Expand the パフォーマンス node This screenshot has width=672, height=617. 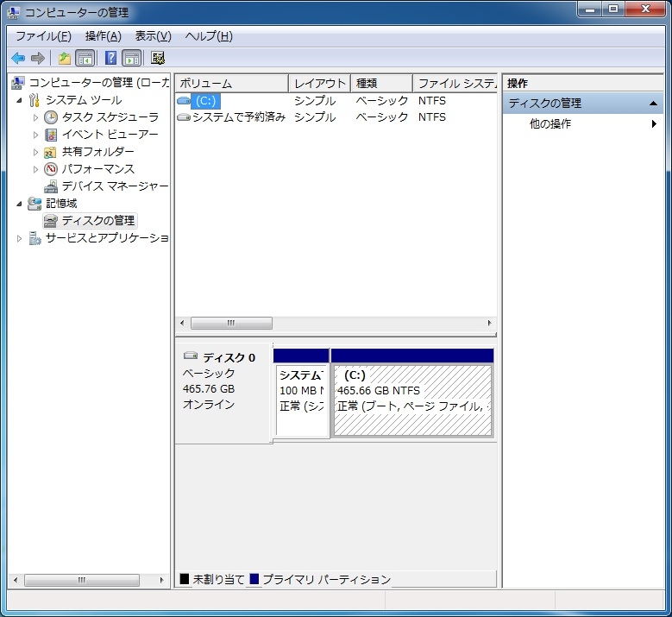point(35,169)
